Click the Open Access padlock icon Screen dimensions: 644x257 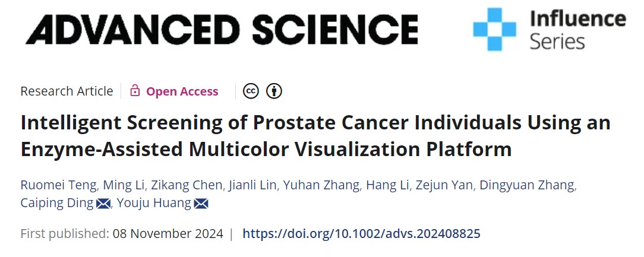[135, 91]
